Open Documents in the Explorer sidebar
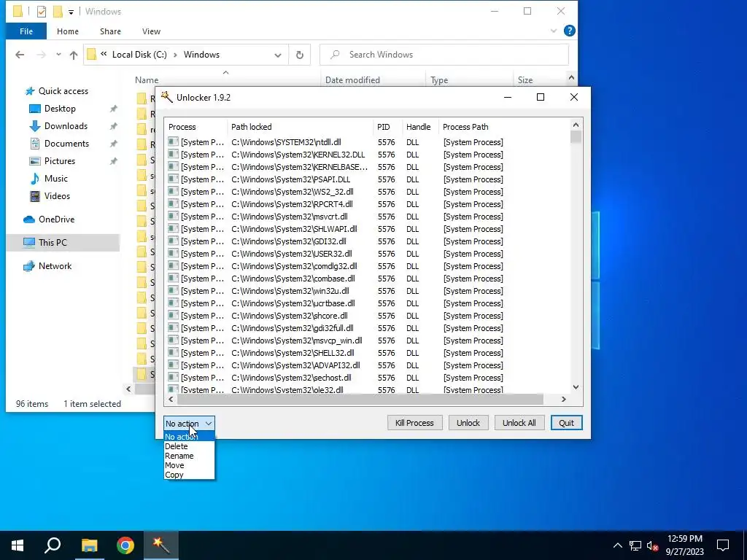This screenshot has width=747, height=560. [x=66, y=144]
